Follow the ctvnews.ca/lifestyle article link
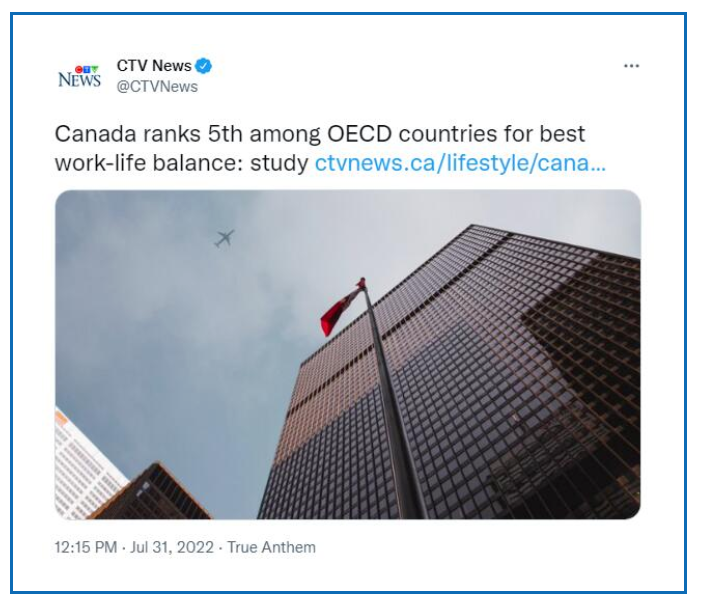702x605 pixels. pyautogui.click(x=460, y=163)
